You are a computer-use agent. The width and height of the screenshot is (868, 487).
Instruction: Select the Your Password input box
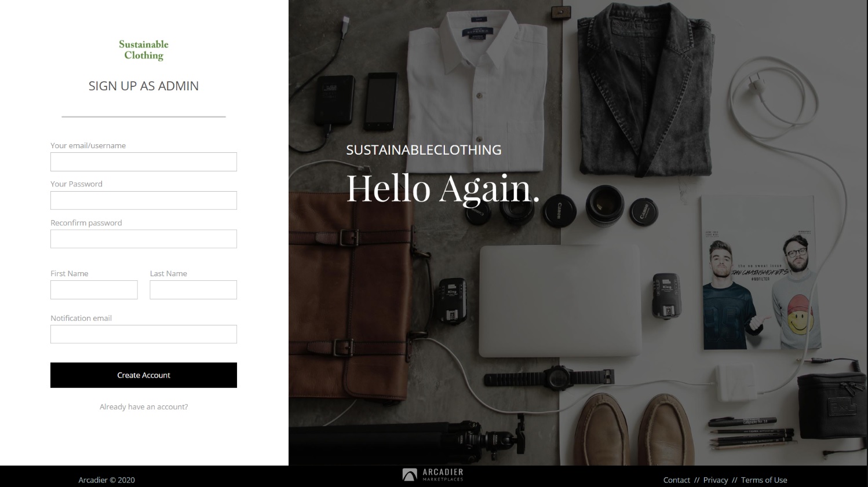(x=144, y=200)
